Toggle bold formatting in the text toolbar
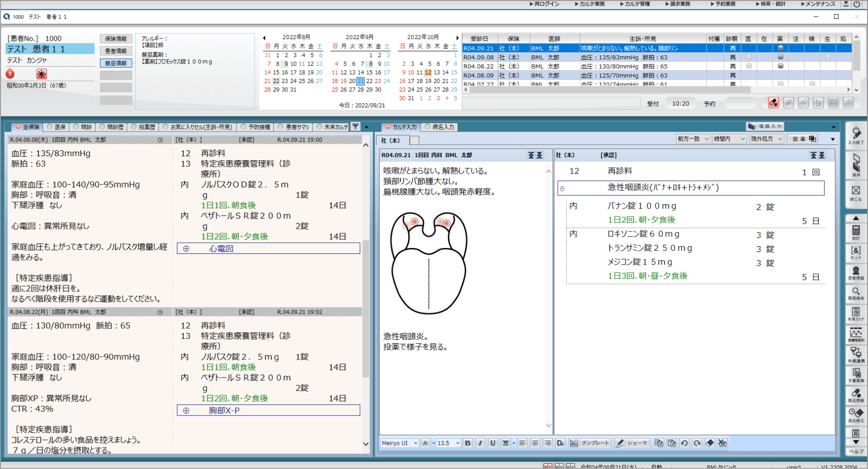The image size is (868, 469). [467, 443]
